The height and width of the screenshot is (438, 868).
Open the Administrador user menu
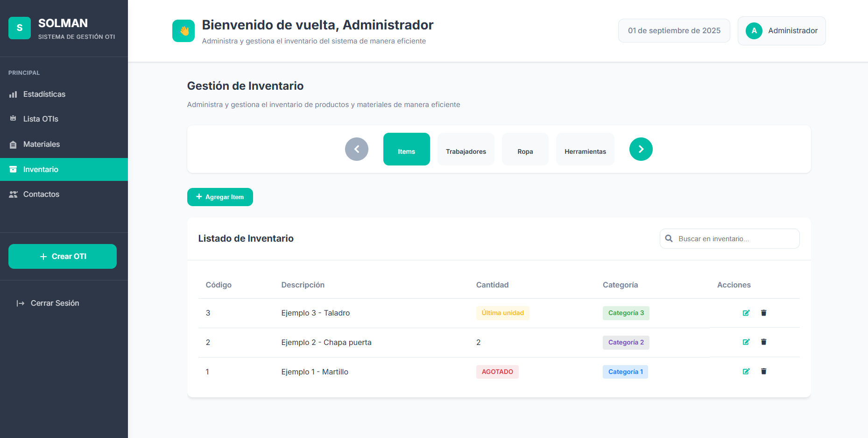tap(781, 31)
